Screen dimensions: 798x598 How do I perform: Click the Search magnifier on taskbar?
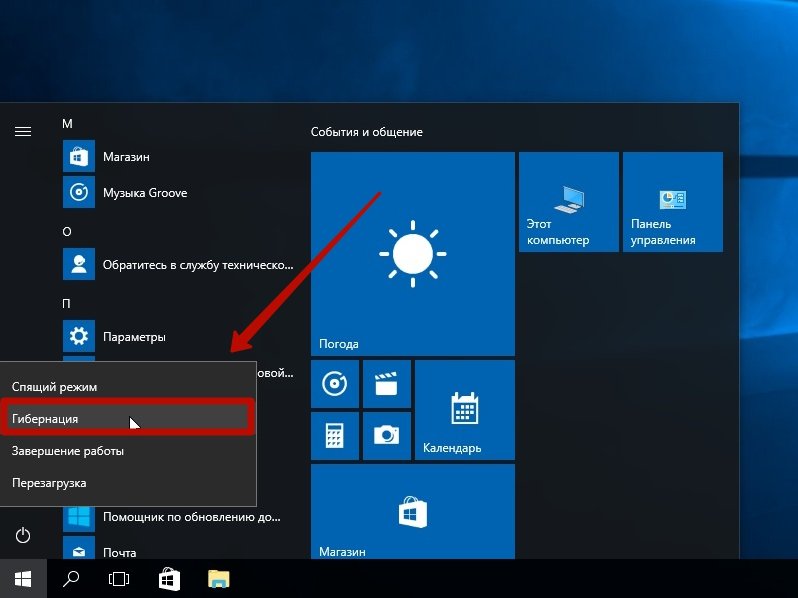point(72,578)
